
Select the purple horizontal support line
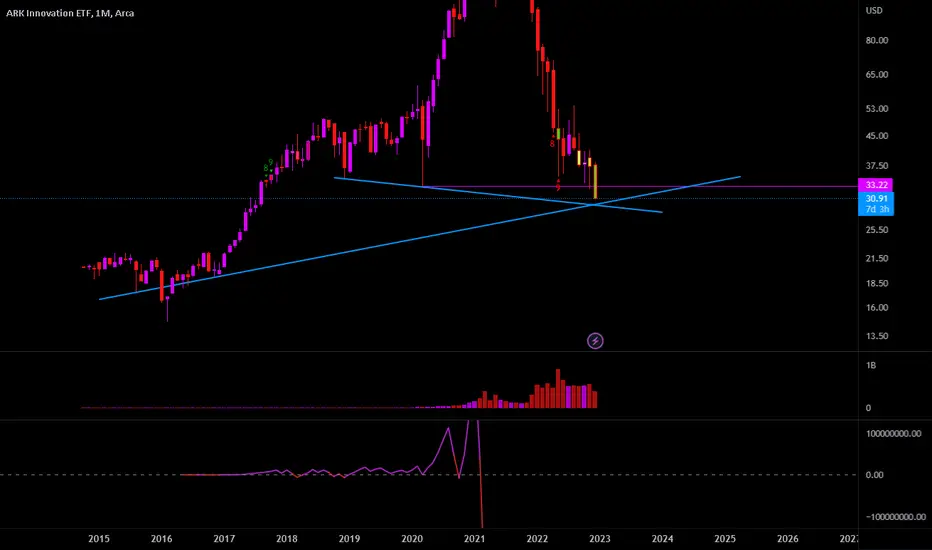[x=639, y=187]
